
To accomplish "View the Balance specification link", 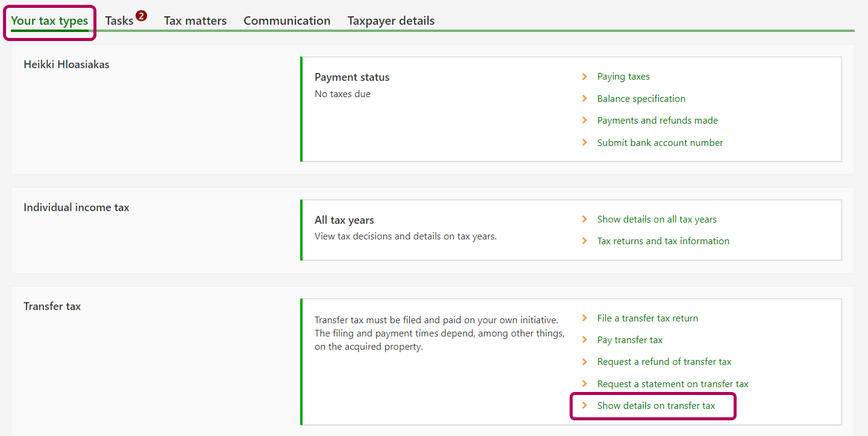I will [641, 99].
